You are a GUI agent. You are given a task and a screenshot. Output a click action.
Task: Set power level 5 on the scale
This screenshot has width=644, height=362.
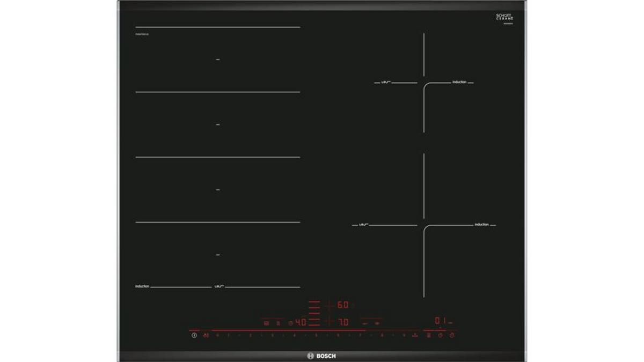pyautogui.click(x=316, y=335)
